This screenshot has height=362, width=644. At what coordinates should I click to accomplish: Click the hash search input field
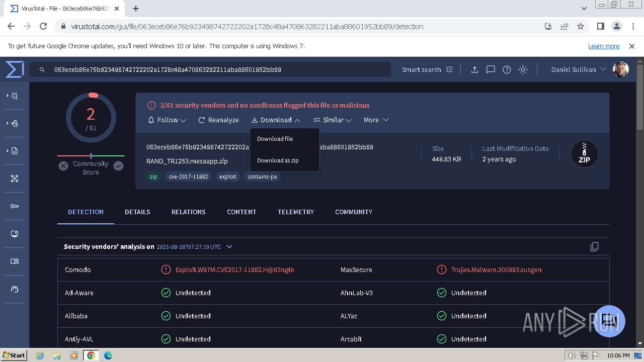210,70
